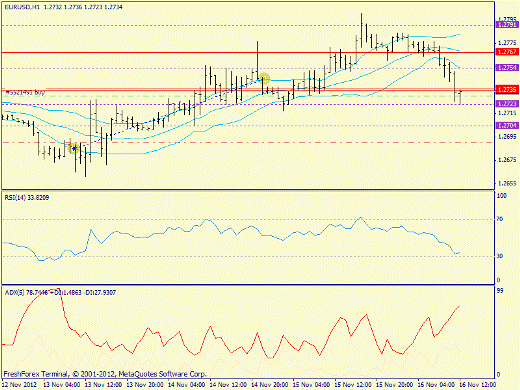Click the 1.2775 price axis tick

tap(507, 43)
